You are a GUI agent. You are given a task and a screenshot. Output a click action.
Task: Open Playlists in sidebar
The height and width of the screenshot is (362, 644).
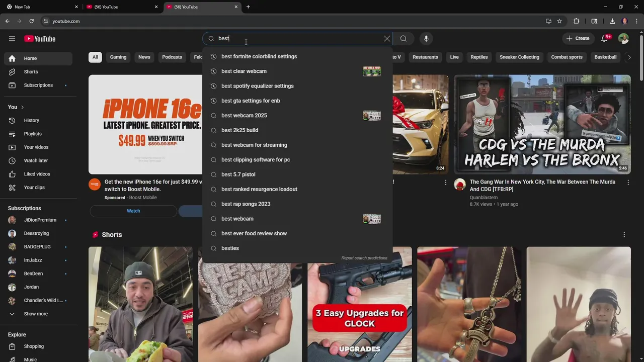pyautogui.click(x=38, y=134)
